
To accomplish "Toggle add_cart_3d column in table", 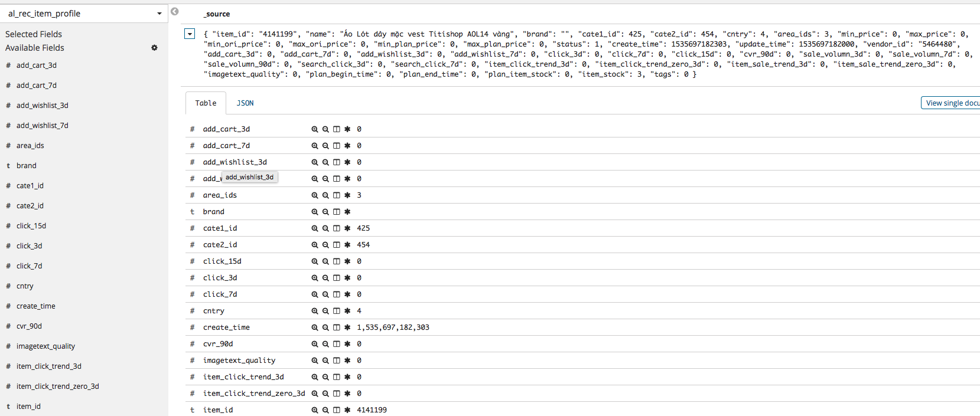I will point(337,129).
